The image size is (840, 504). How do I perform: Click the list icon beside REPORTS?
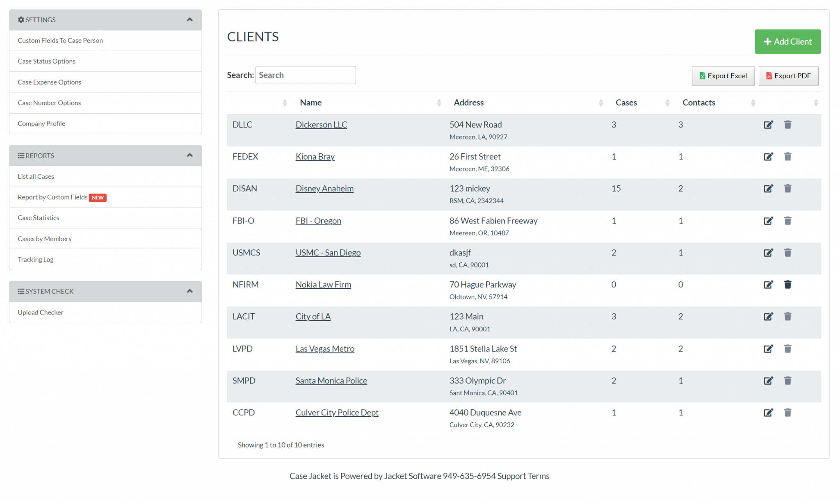[21, 155]
